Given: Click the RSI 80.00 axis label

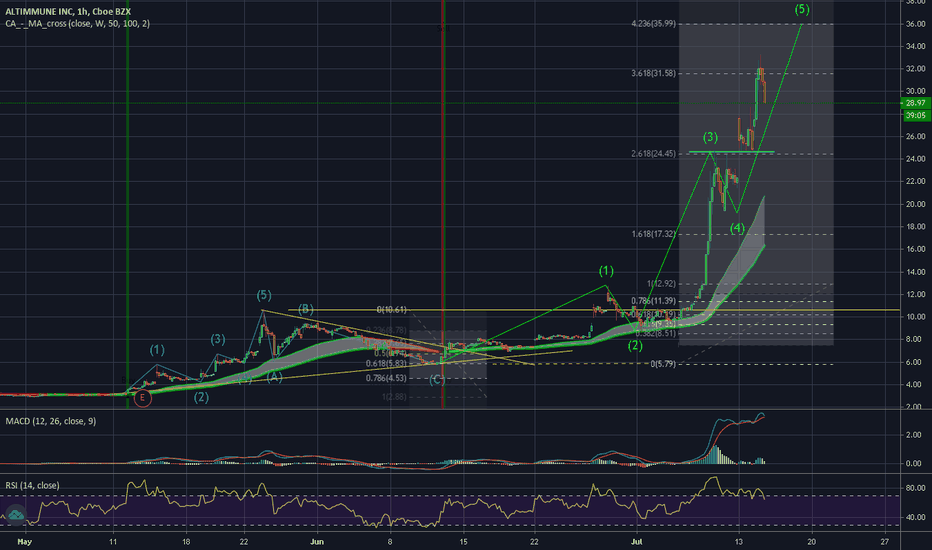Looking at the screenshot, I should click(x=915, y=488).
